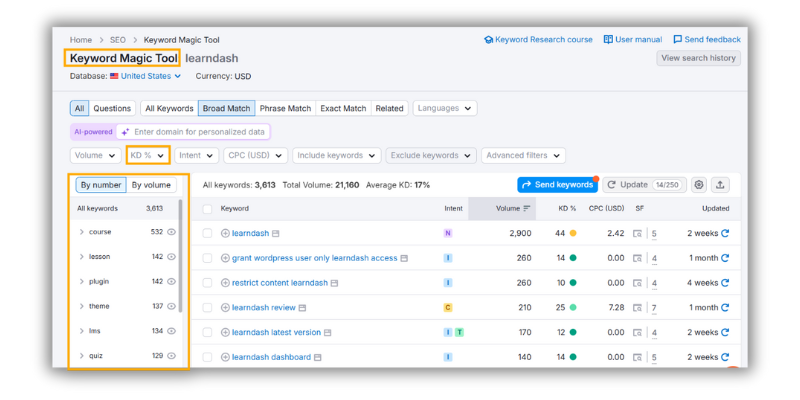Refresh the learndash keyword row
Screen dimensions: 800x400
(x=725, y=233)
